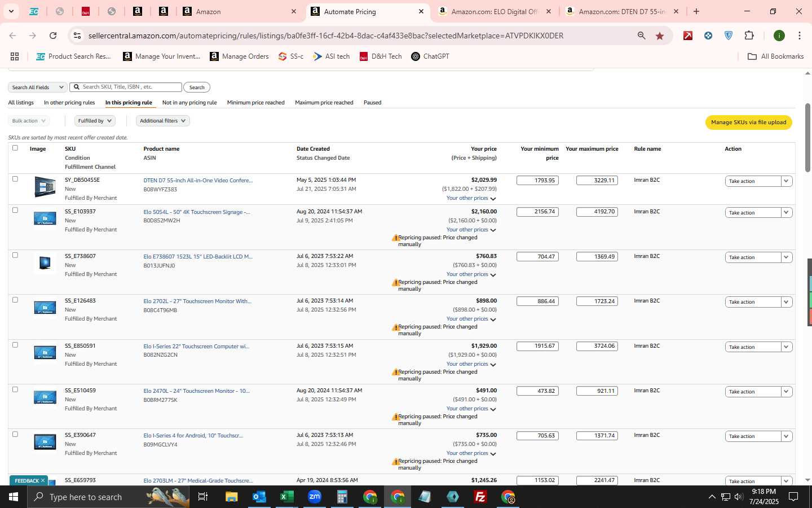Click the page vertical scrollbar thumb
812x508 pixels.
click(x=807, y=138)
